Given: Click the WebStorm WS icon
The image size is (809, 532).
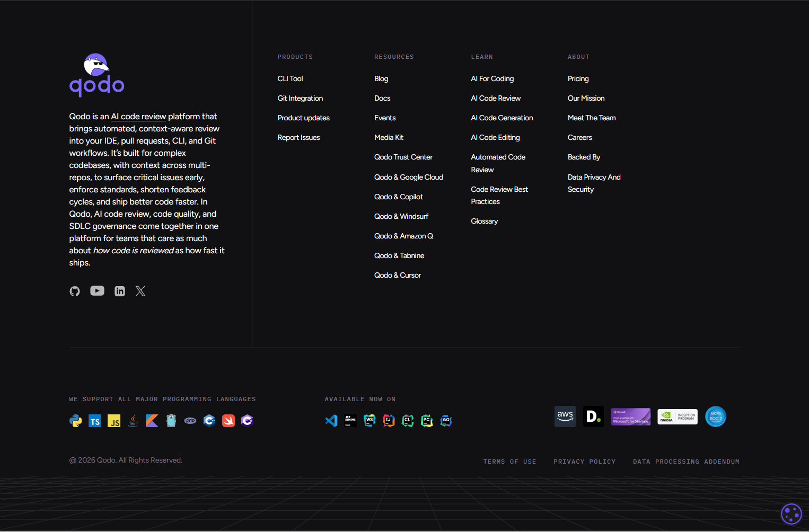Looking at the screenshot, I should [x=370, y=421].
